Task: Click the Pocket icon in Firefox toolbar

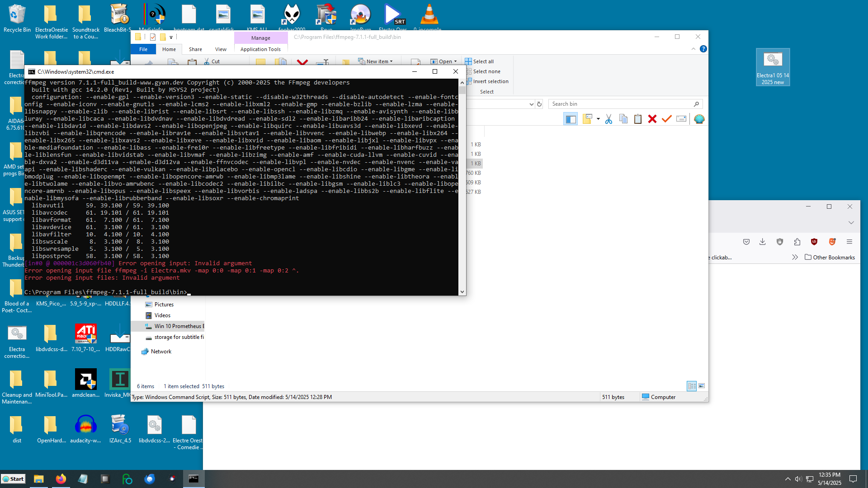Action: point(746,242)
